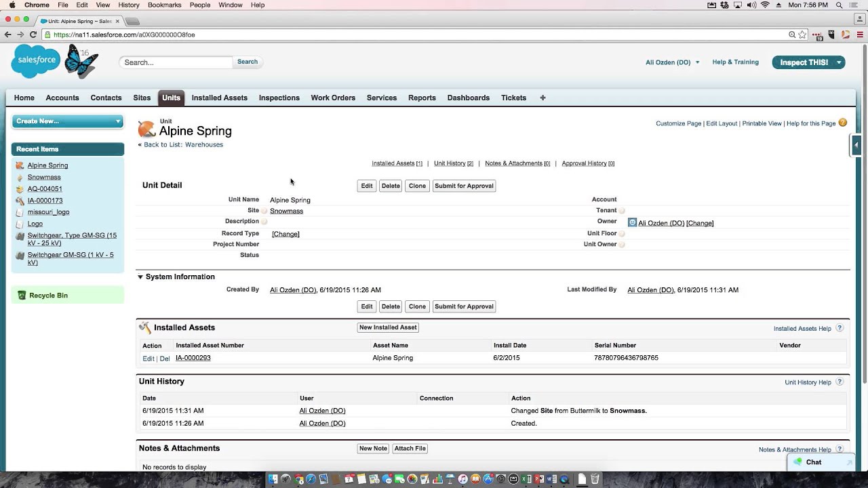Collapse the System Information section triangle
Image resolution: width=868 pixels, height=488 pixels.
[x=140, y=277]
